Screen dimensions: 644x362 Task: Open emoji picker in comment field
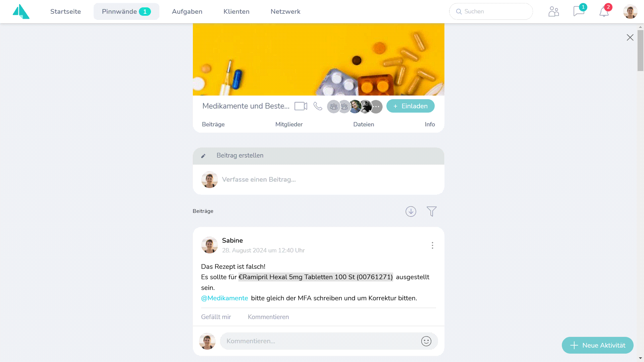pyautogui.click(x=426, y=341)
